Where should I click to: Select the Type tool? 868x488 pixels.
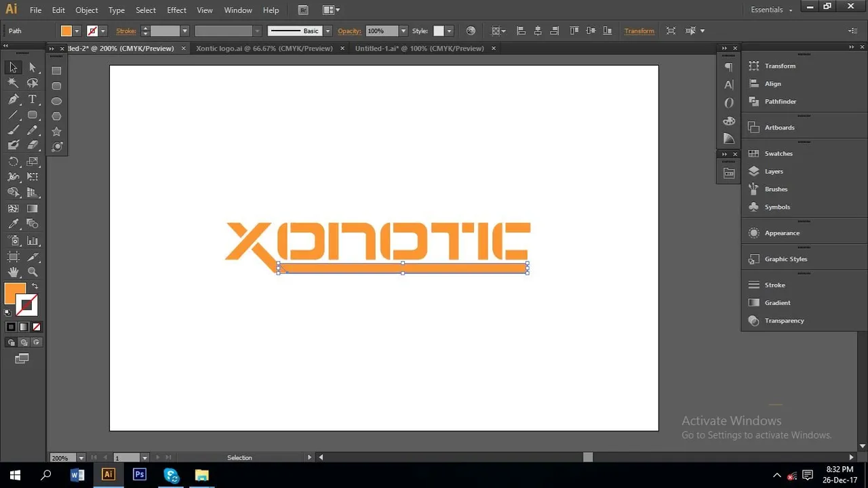click(32, 99)
